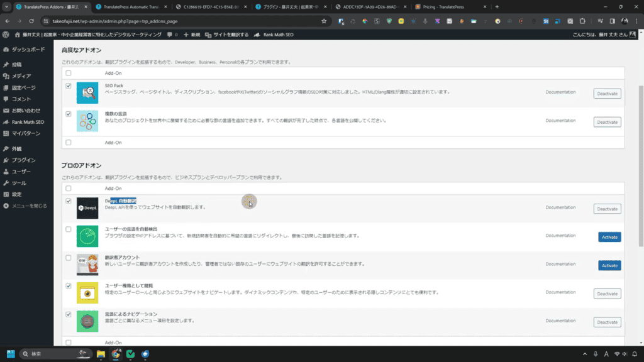This screenshot has height=362, width=644.
Task: Collapse sidebar with メニューを閉じる
Action: click(26, 206)
